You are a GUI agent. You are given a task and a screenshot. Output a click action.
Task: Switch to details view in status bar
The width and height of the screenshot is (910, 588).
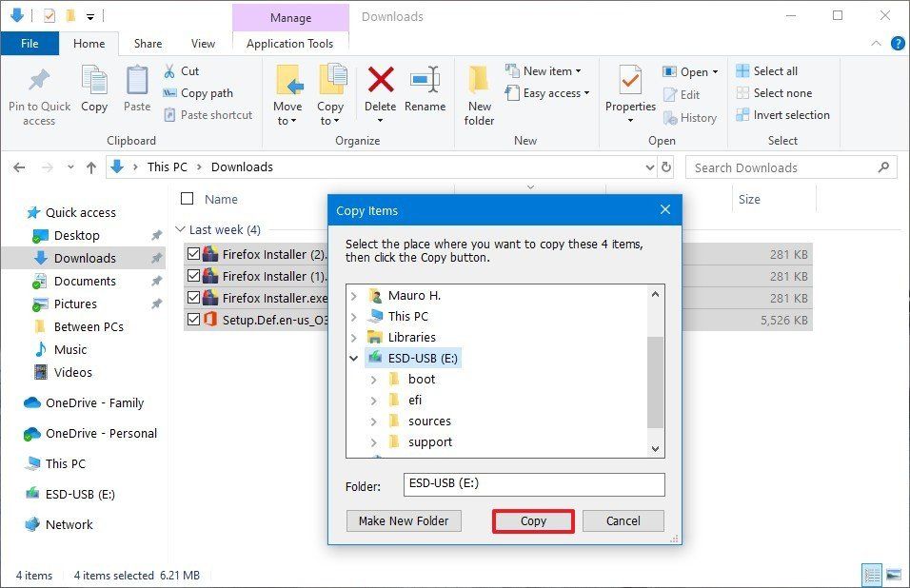(873, 575)
